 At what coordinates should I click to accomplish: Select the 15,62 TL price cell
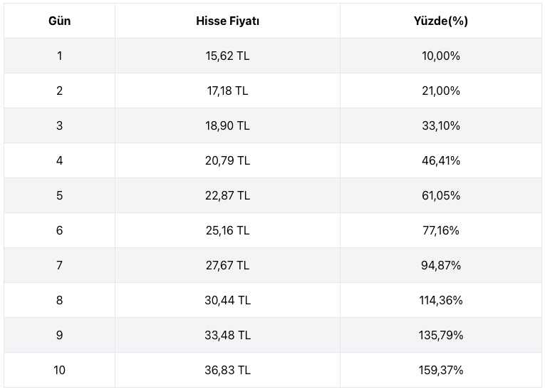[x=227, y=56]
